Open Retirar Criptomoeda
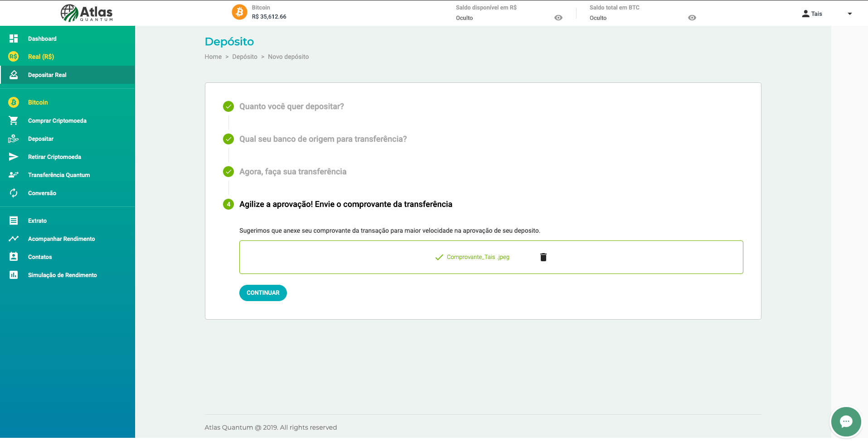Screen dimensions: 868x441 pos(54,157)
